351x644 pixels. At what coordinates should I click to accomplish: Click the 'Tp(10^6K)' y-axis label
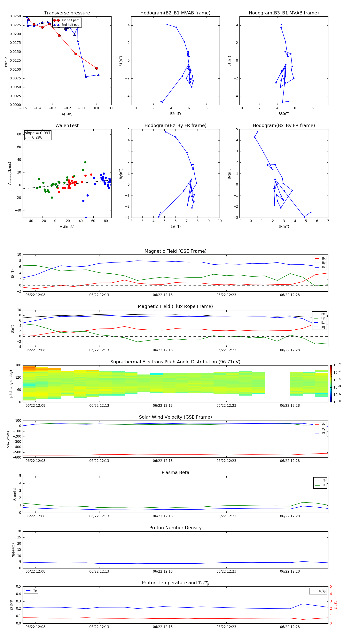11,605
